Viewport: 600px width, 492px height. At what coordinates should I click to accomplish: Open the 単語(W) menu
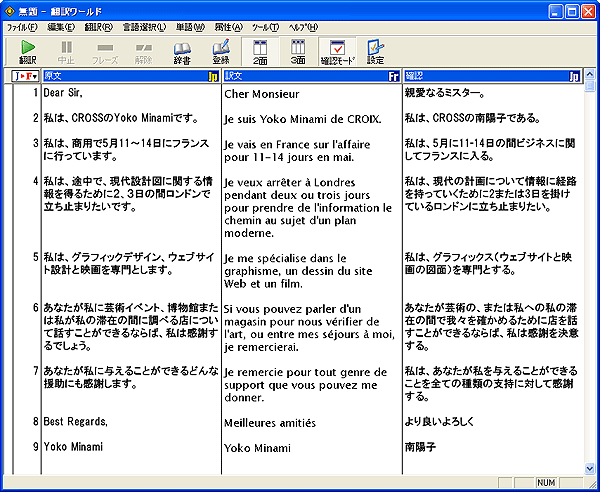click(x=190, y=27)
